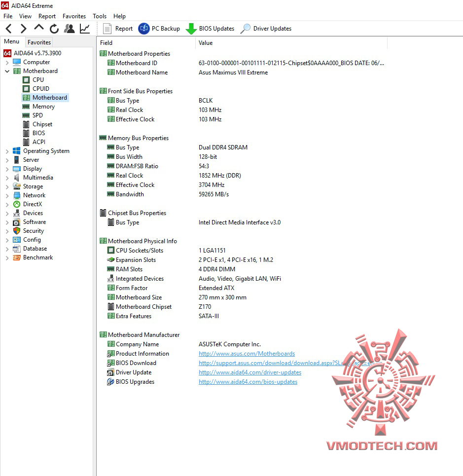This screenshot has width=463, height=476.
Task: Open the View menu
Action: tap(25, 16)
